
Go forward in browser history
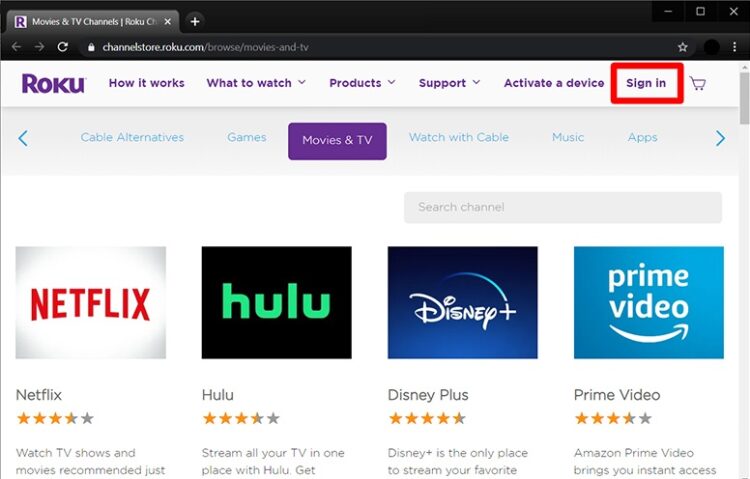[x=39, y=47]
